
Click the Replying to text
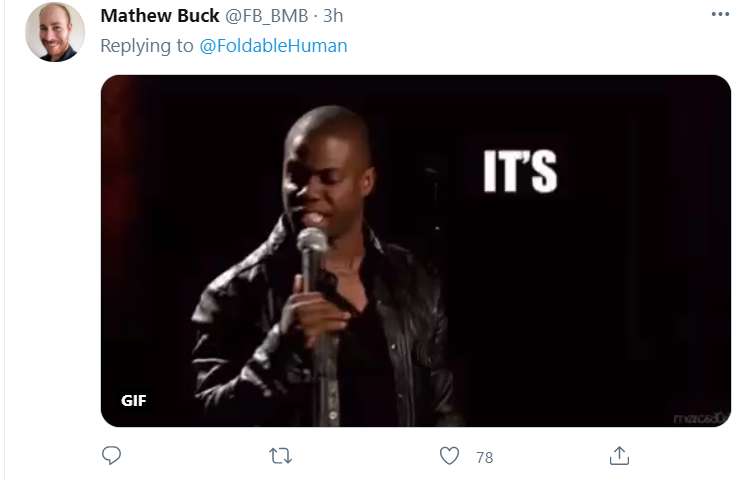[147, 46]
